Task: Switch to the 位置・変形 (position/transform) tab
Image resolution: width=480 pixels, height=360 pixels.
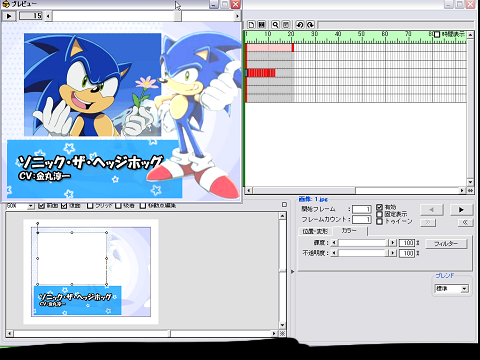Action: 315,231
